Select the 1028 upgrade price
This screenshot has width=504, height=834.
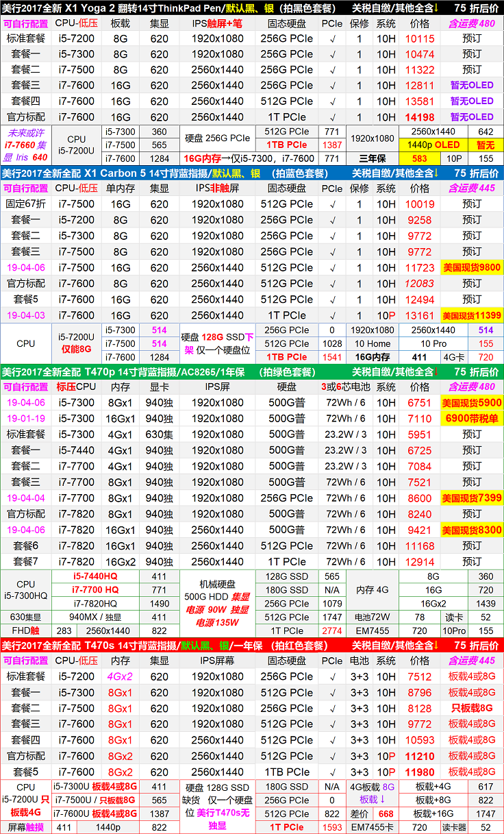coord(332,344)
